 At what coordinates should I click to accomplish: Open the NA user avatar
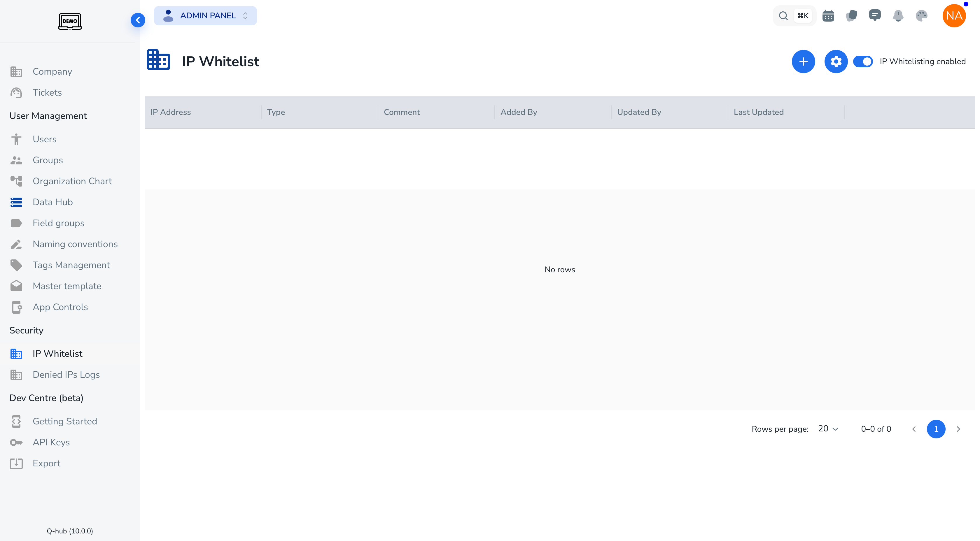[x=954, y=15]
